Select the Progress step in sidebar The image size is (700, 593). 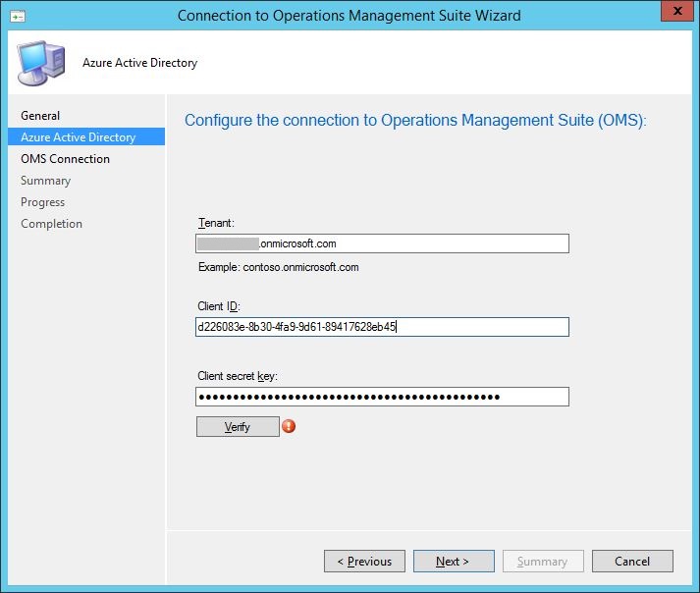(x=42, y=202)
